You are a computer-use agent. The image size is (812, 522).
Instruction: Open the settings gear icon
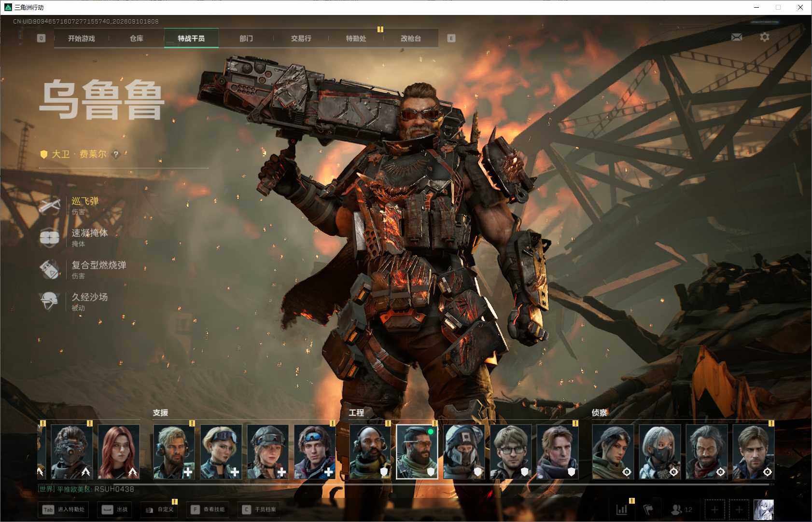(x=765, y=37)
